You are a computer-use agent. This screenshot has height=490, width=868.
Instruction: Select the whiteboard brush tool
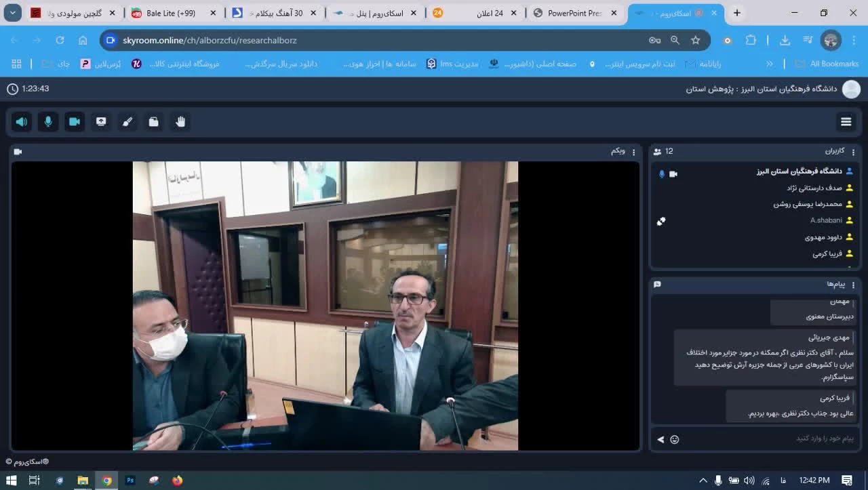click(127, 122)
